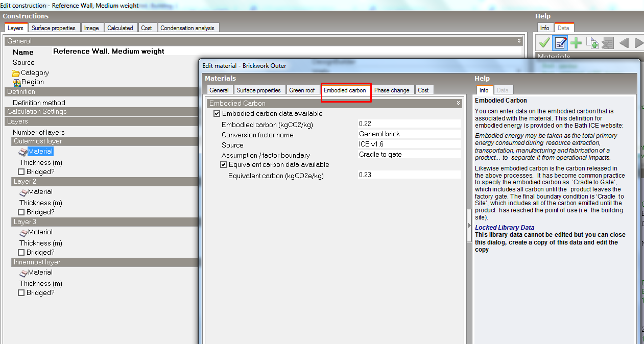Click the Equivalent carbon value 0.23 field
Viewport: 644px width, 344px height.
click(x=410, y=175)
